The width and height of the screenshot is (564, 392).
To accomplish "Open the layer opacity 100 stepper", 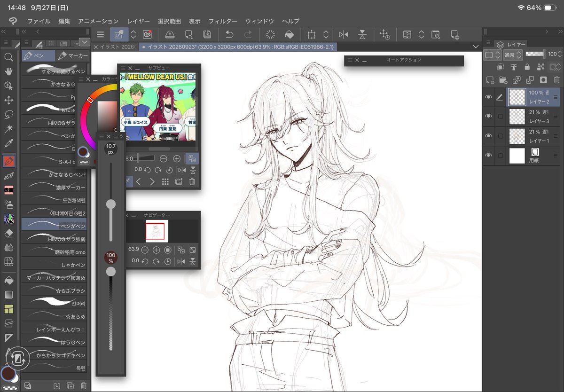I will coord(560,55).
